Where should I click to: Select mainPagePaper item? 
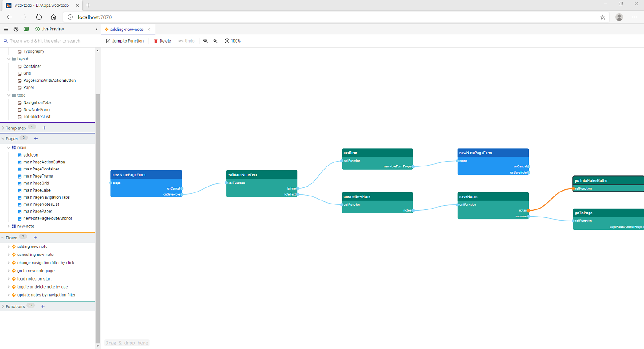click(38, 212)
